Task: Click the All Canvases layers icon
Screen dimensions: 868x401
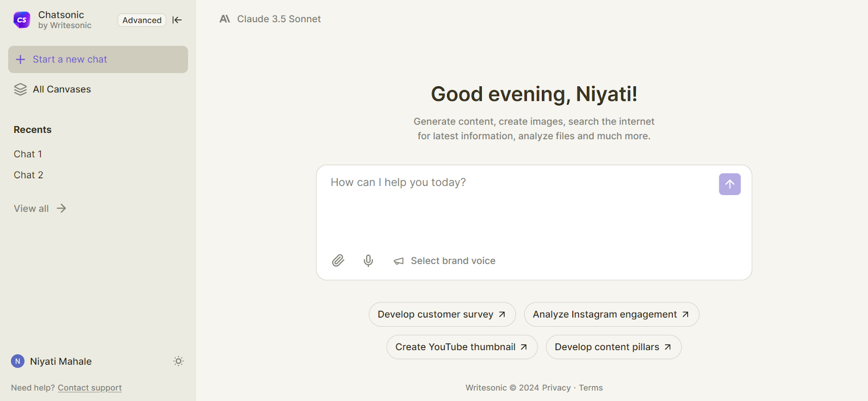Action: tap(20, 89)
